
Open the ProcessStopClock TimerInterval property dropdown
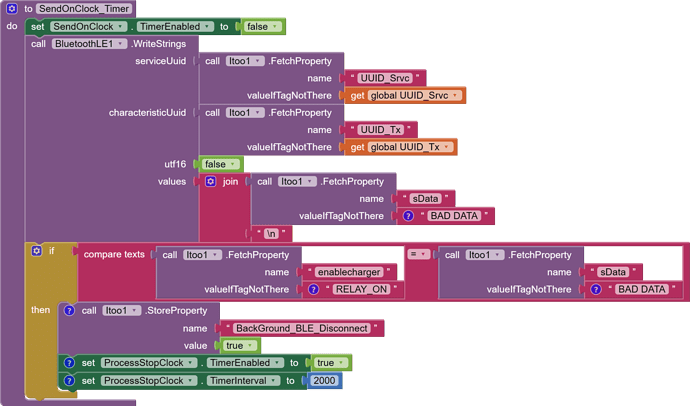pyautogui.click(x=243, y=380)
